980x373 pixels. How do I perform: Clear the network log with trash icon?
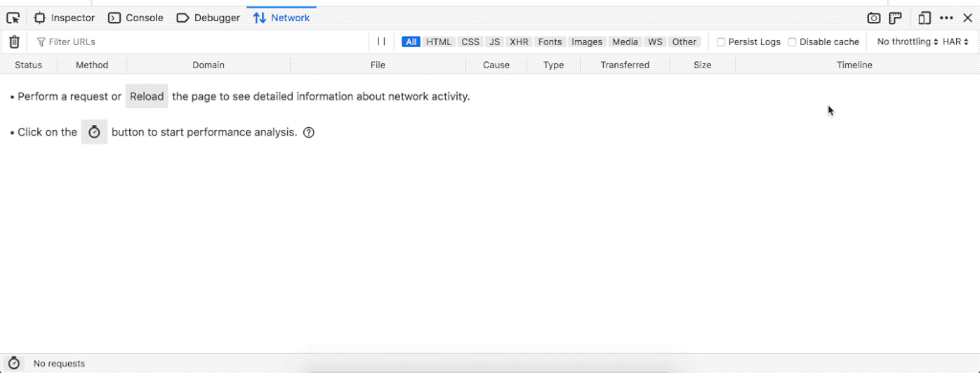(14, 42)
